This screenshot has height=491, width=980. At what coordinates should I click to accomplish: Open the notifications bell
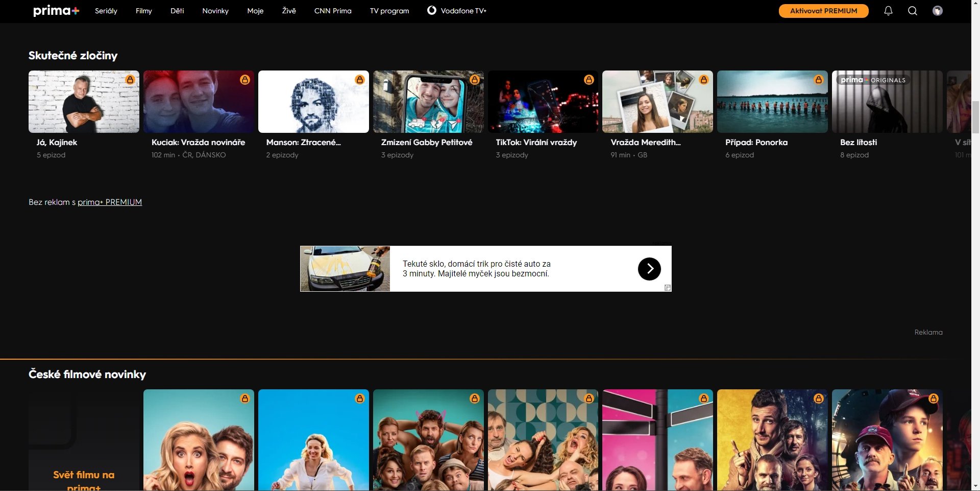[888, 11]
